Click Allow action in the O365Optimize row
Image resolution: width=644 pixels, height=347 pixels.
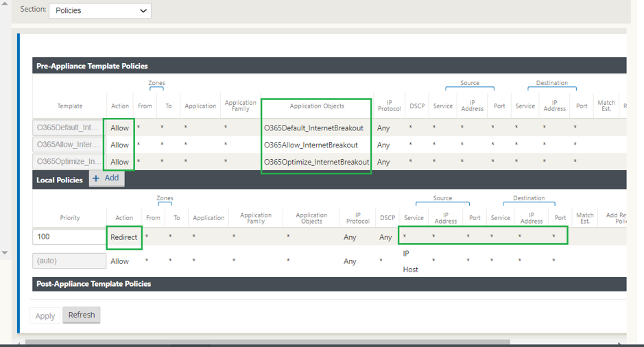[119, 163]
